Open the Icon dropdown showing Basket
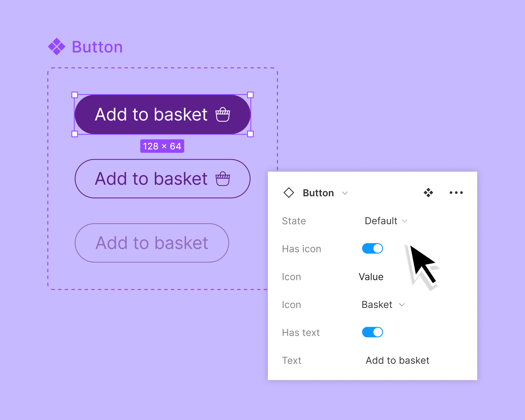 (383, 305)
